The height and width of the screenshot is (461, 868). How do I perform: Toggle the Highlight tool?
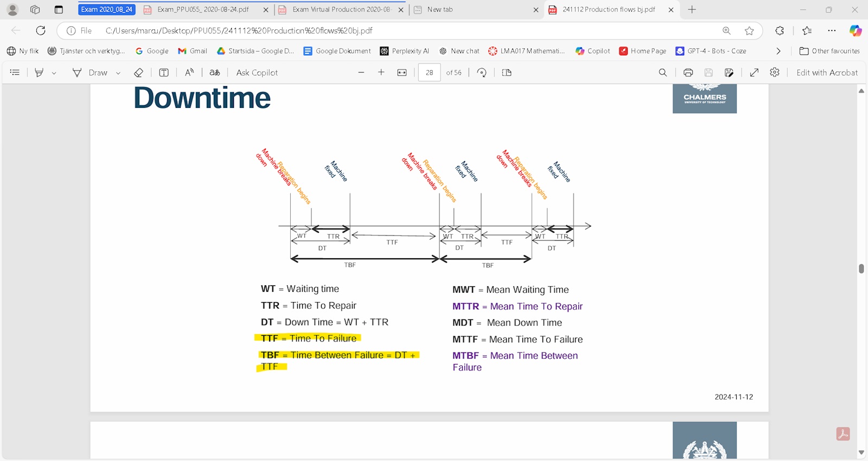pyautogui.click(x=39, y=73)
